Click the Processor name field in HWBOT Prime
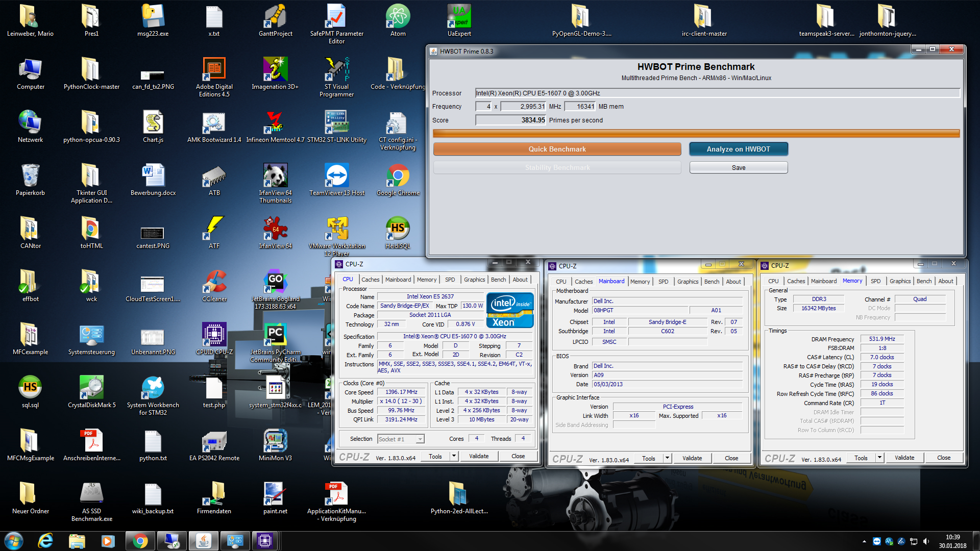Screen dimensions: 980x551 point(717,93)
